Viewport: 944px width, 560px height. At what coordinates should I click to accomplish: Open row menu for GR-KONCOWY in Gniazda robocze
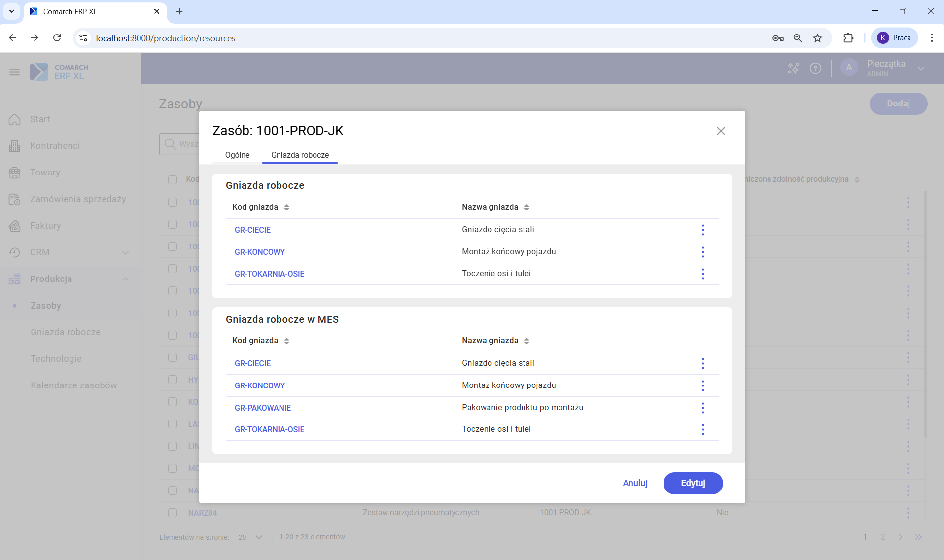point(703,252)
